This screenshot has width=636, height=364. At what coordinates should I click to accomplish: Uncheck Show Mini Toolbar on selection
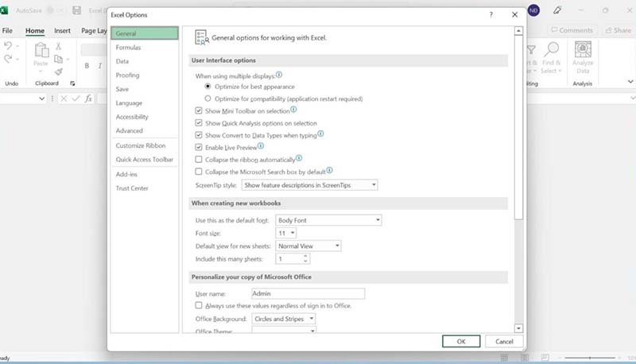pos(199,110)
